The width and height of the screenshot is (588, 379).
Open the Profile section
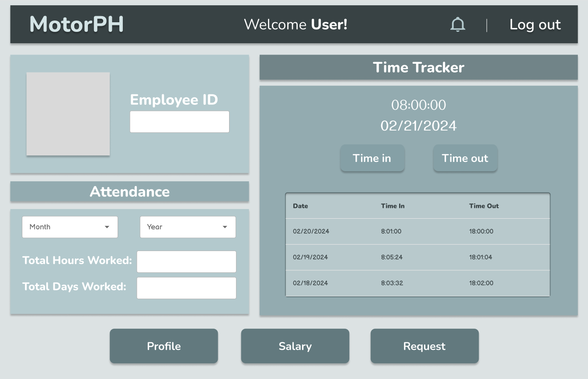pos(164,346)
